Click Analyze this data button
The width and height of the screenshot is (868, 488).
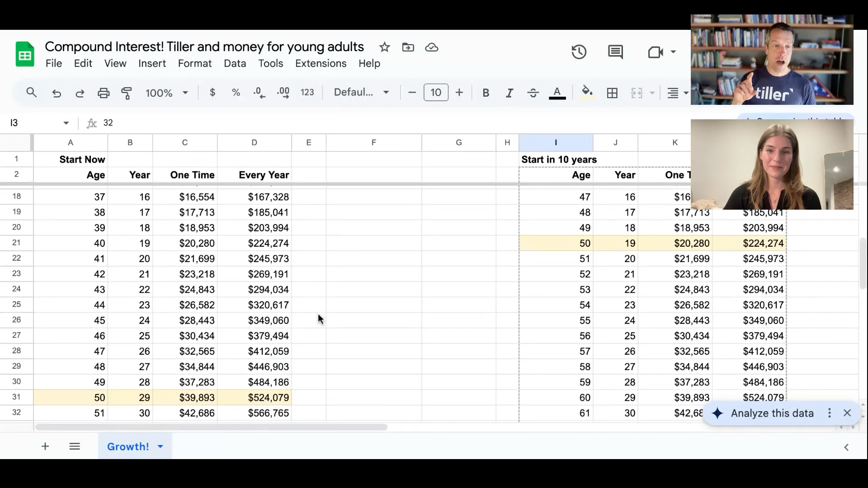click(772, 413)
